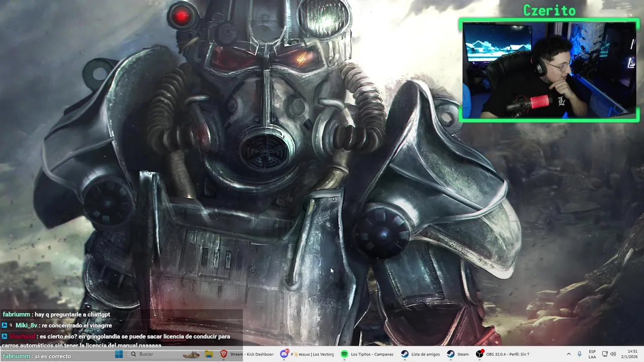Click Miki_8v's chat message
This screenshot has height=362, width=644.
[57, 325]
